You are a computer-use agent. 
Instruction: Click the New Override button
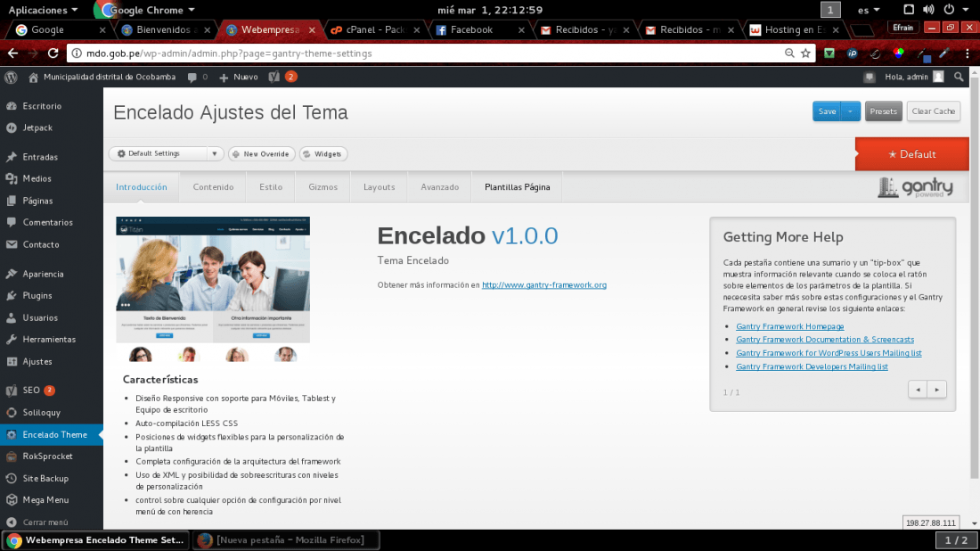[261, 154]
